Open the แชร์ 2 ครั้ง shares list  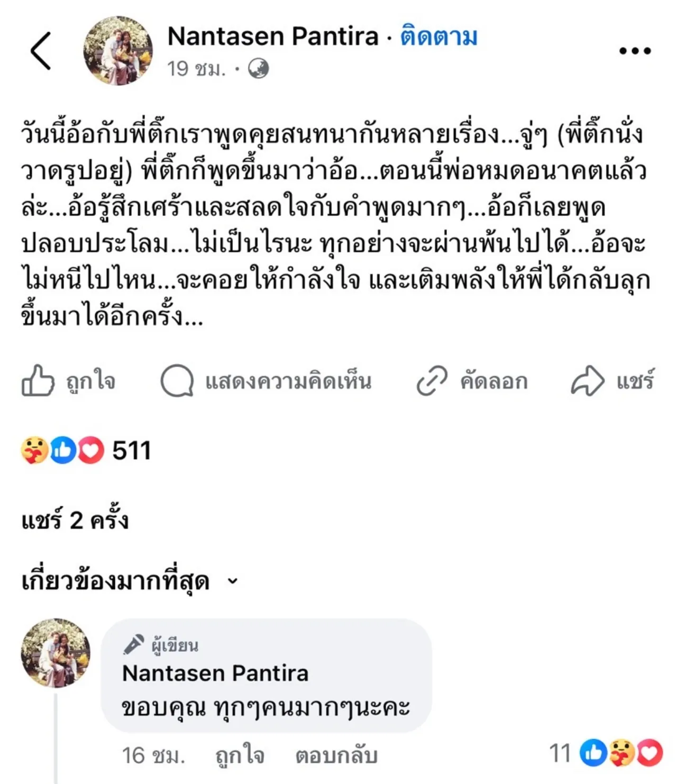pos(75,521)
